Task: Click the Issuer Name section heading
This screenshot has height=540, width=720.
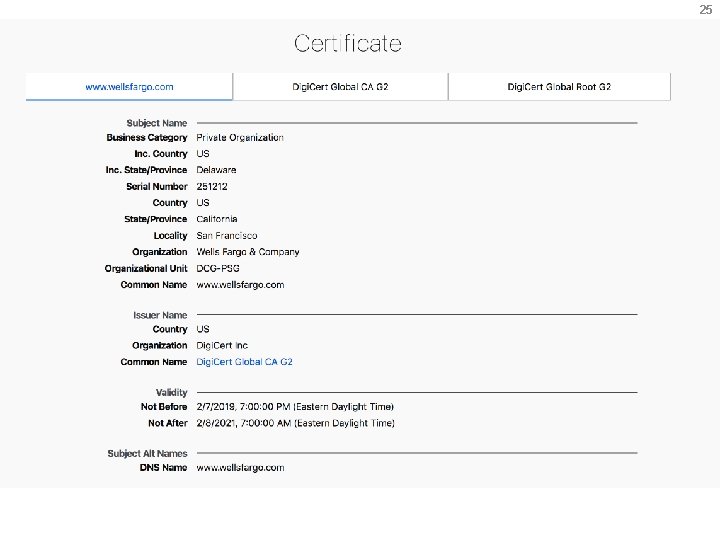Action: (160, 315)
